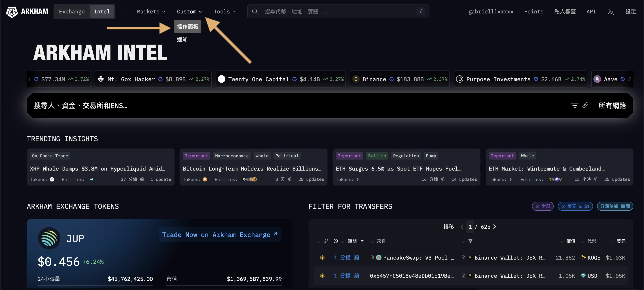
Task: Remove the 全部 filter chip
Action: click(x=537, y=207)
